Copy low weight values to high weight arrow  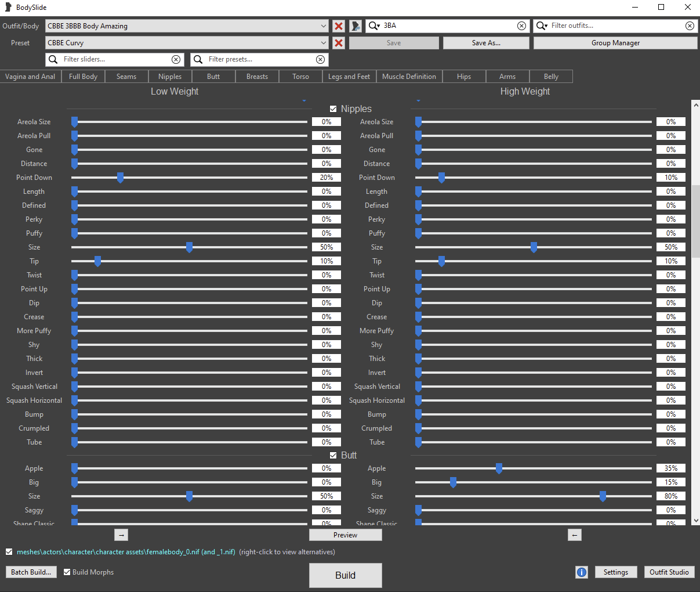tap(121, 535)
